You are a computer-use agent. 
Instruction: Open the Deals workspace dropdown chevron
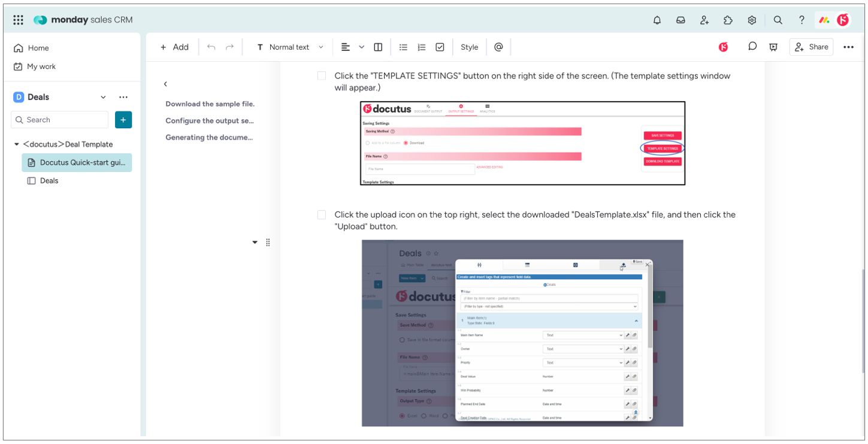(x=103, y=97)
